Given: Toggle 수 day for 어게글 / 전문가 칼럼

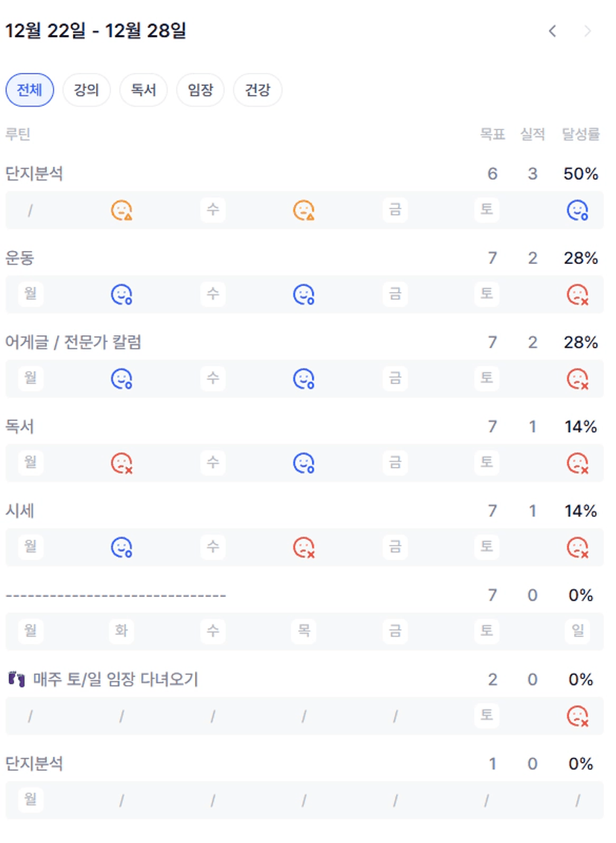Looking at the screenshot, I should click(x=213, y=379).
